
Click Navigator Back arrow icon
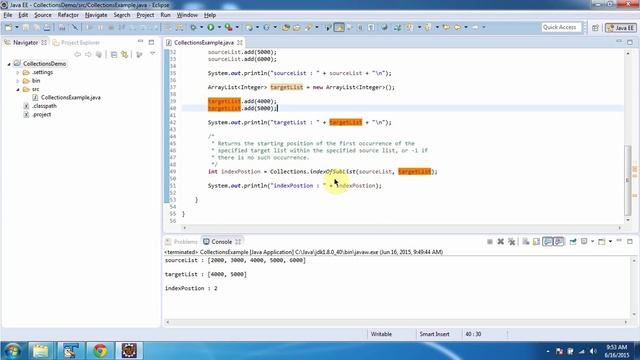click(78, 55)
